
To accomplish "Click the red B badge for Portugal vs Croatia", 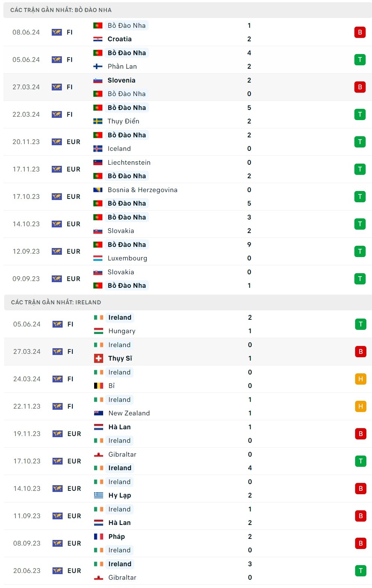I will pyautogui.click(x=360, y=32).
